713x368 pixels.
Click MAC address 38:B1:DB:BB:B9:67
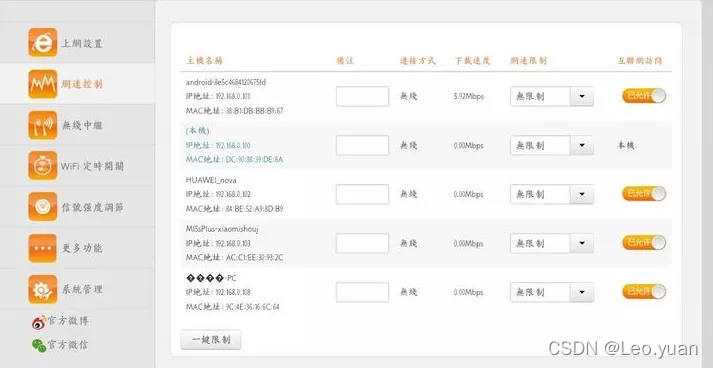click(254, 111)
